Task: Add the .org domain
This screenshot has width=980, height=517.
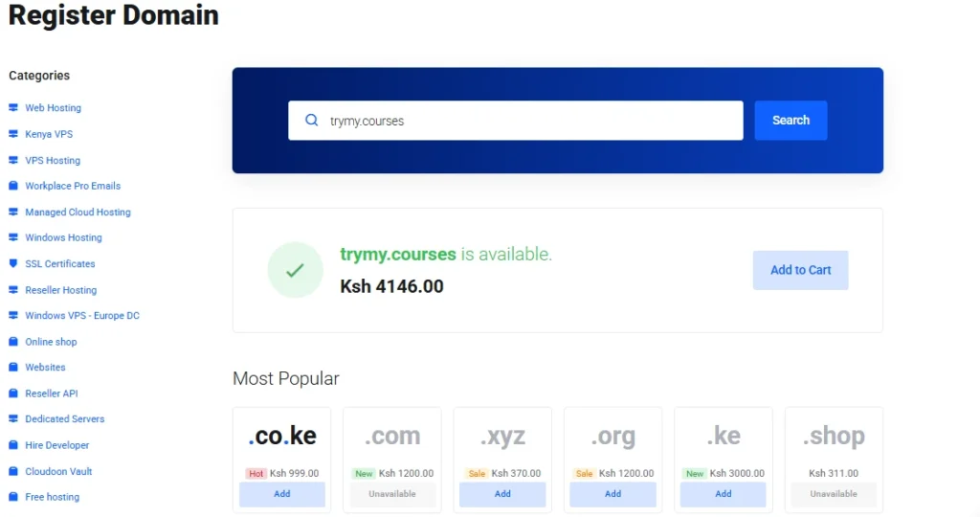Action: (612, 494)
